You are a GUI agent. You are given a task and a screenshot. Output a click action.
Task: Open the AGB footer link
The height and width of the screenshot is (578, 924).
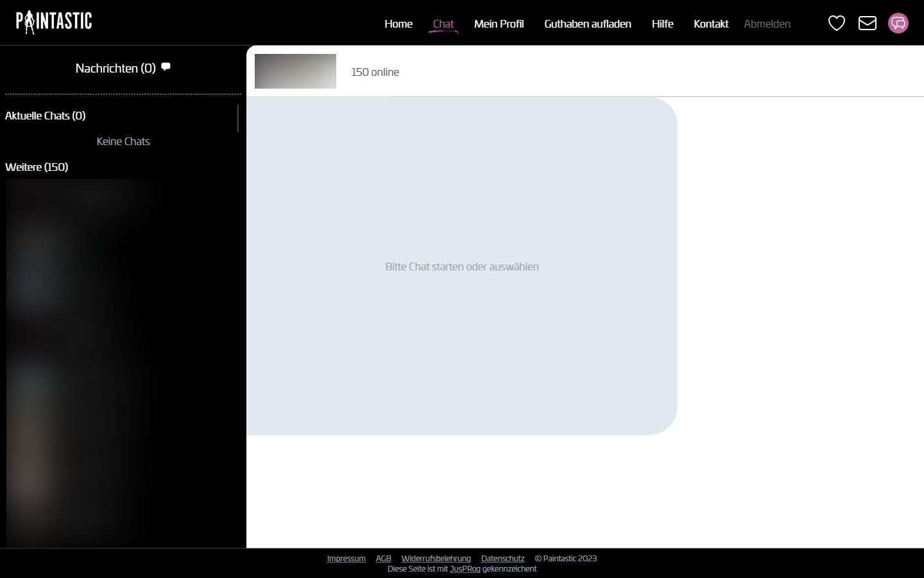(383, 559)
